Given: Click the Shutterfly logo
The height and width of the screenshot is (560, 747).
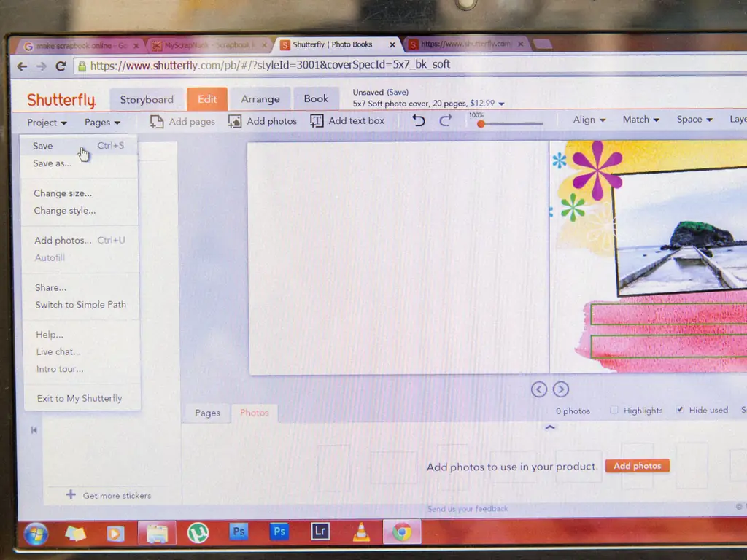Looking at the screenshot, I should point(61,100).
